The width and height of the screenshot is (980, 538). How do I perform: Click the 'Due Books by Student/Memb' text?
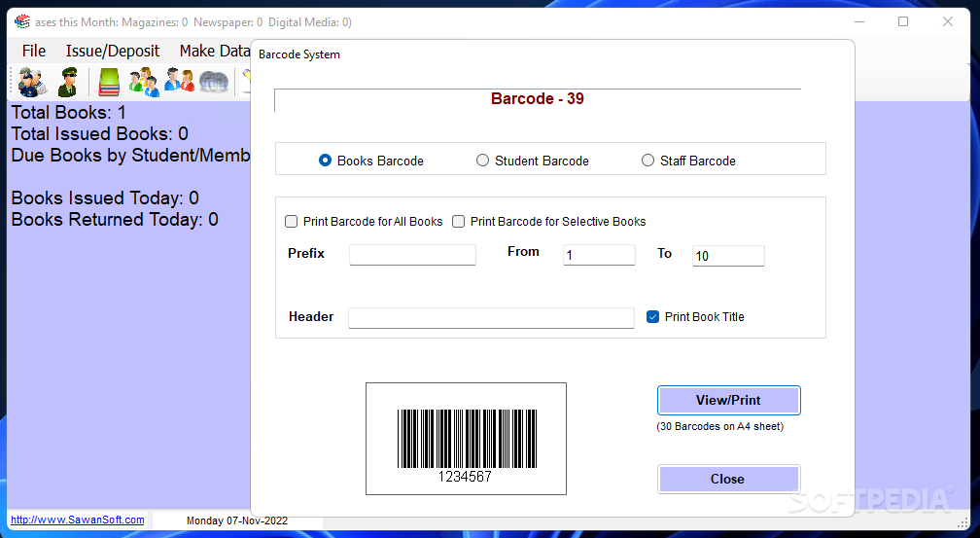point(130,155)
